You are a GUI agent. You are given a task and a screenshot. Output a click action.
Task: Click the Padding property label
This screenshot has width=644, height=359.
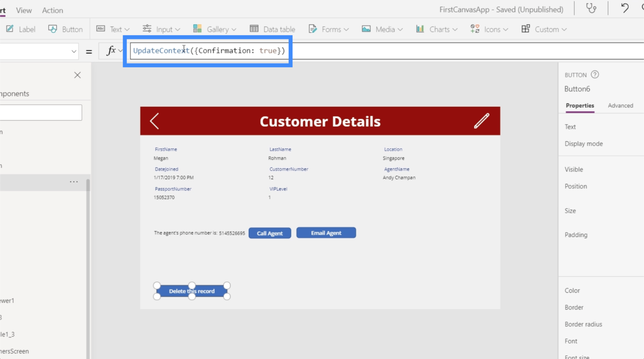click(x=576, y=235)
